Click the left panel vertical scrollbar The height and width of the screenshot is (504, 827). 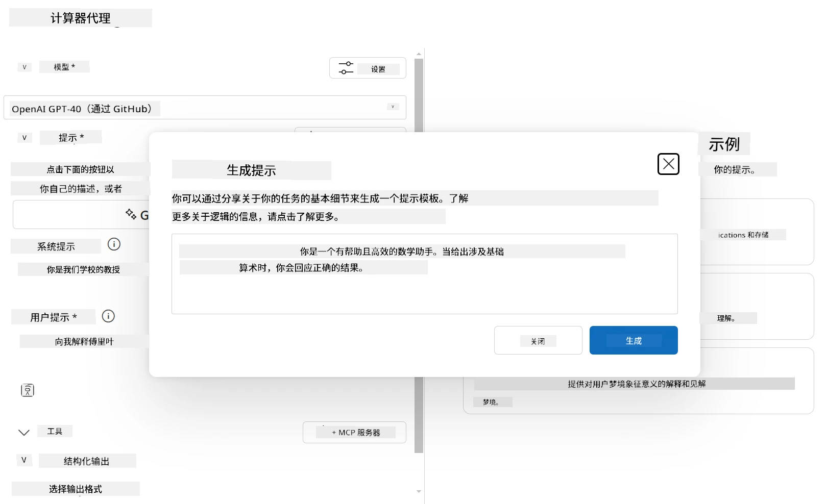click(419, 255)
